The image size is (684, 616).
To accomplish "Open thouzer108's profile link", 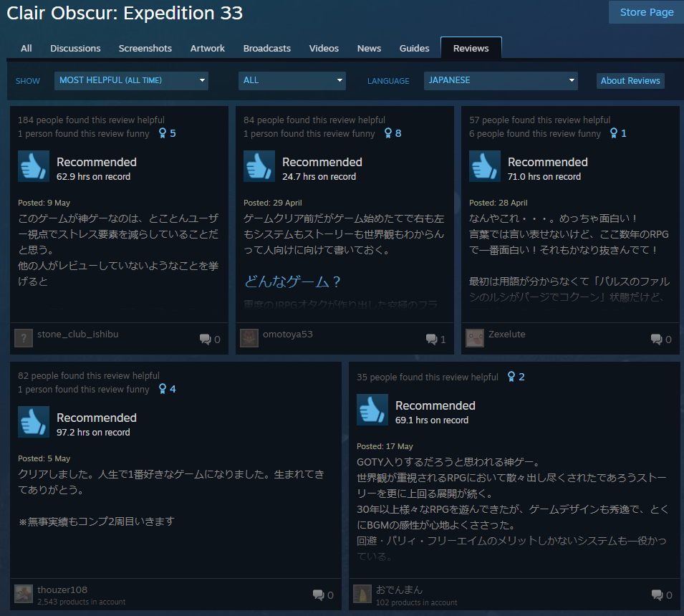I will pyautogui.click(x=62, y=589).
